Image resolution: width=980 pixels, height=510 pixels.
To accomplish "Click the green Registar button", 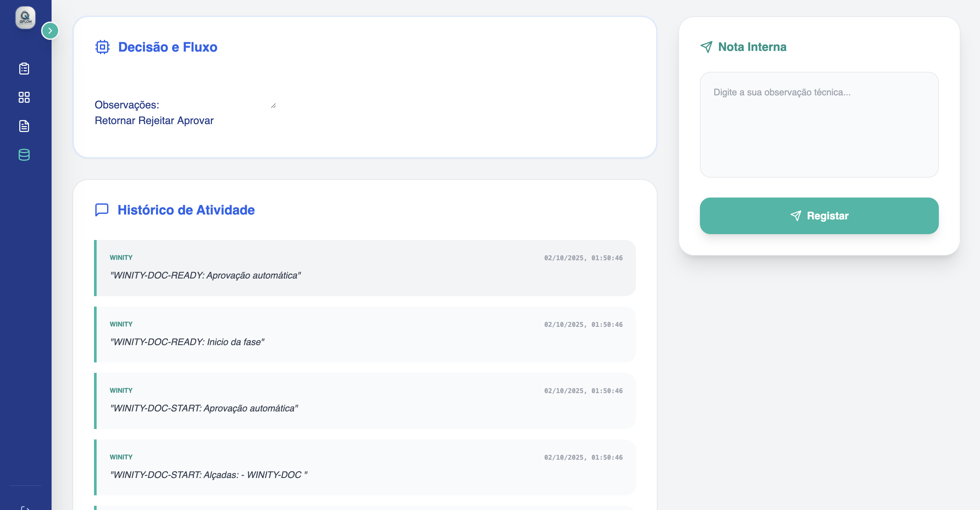I will pos(819,216).
